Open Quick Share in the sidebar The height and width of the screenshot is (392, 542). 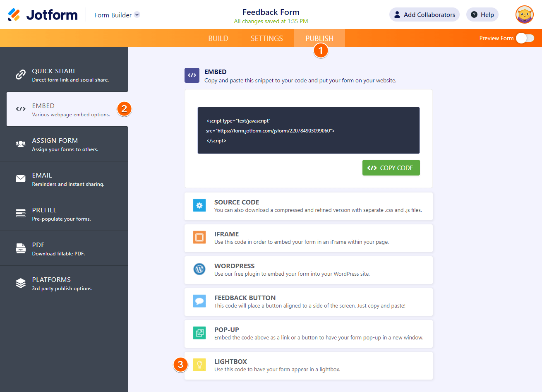[64, 75]
